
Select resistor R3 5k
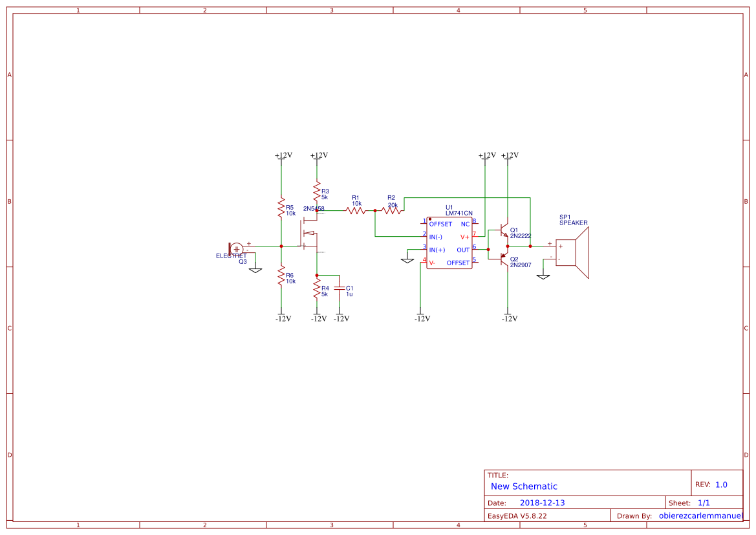[x=317, y=191]
